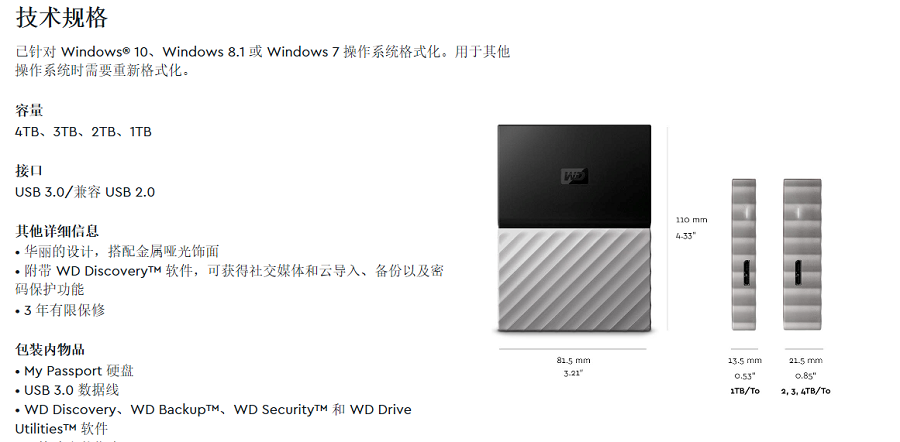900x442 pixels.
Task: Click the USB port on the 1TB drive
Action: tap(746, 273)
